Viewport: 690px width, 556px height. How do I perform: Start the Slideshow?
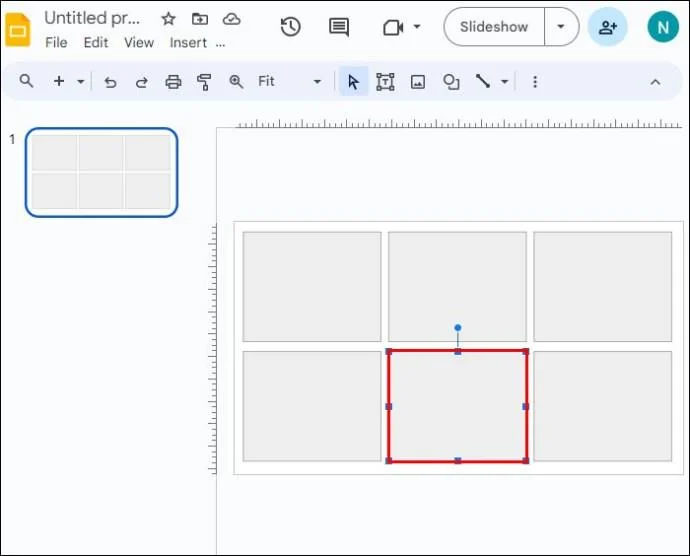click(494, 27)
